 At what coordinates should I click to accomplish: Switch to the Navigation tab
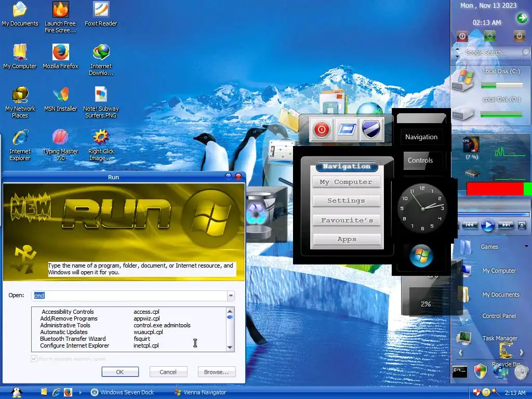click(x=421, y=137)
